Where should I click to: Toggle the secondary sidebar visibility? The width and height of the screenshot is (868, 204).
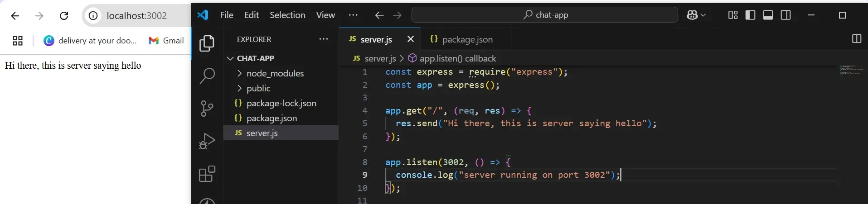click(786, 15)
